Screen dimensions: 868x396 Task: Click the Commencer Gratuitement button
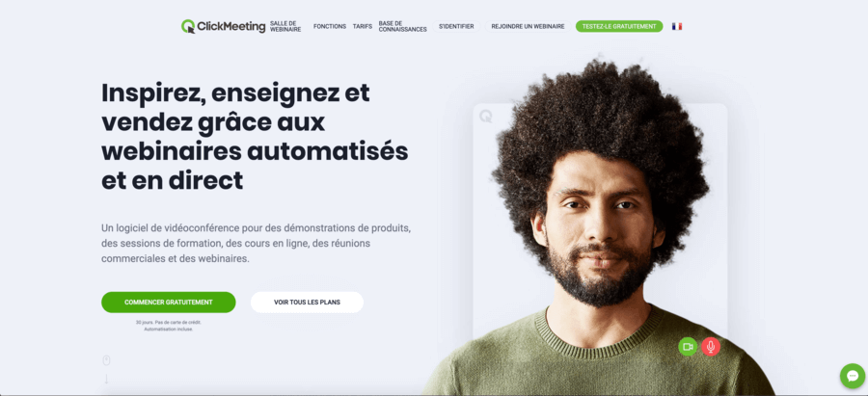[168, 303]
